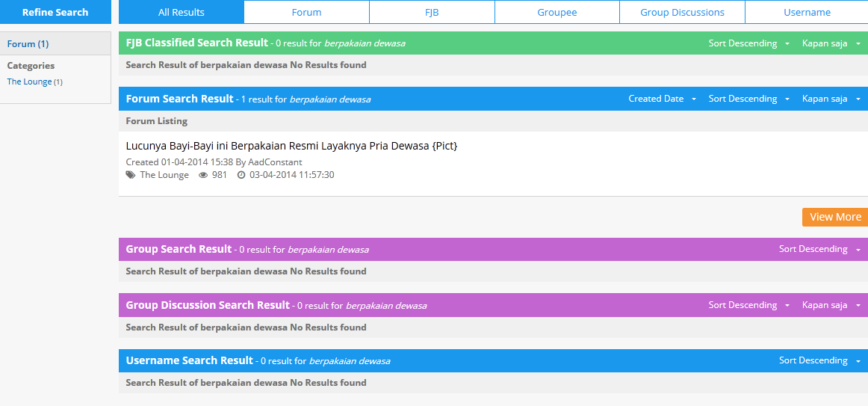Image resolution: width=868 pixels, height=406 pixels.
Task: Click the 03-04-2014 11:57:30 timestamp
Action: coord(292,175)
